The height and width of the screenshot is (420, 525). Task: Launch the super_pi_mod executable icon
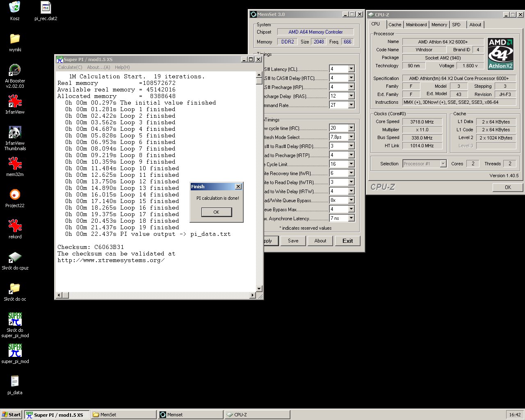(15, 350)
